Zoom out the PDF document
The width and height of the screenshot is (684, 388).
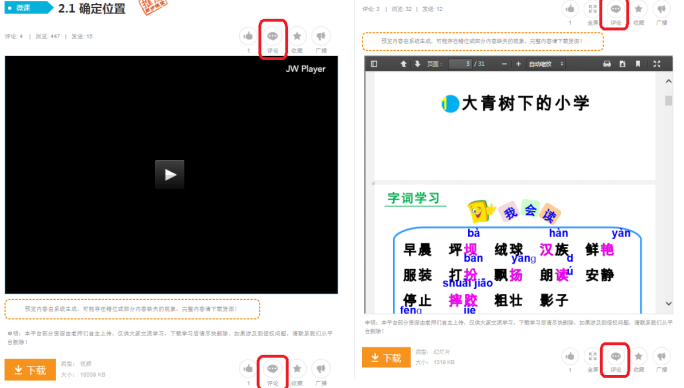tap(504, 64)
